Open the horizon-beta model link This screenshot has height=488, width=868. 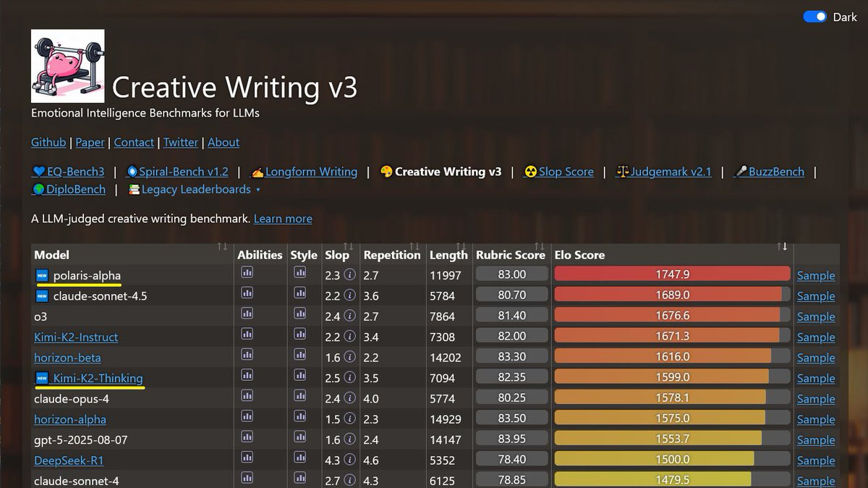coord(67,358)
